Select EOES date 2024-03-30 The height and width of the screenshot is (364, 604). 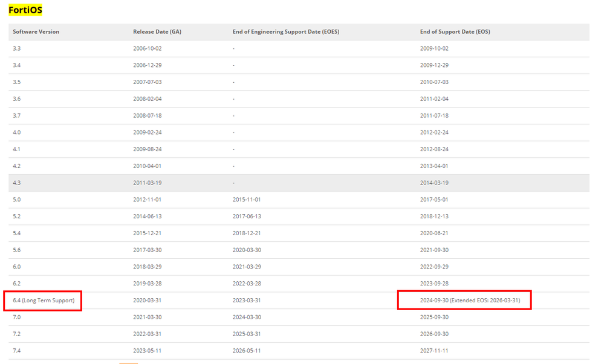pyautogui.click(x=247, y=317)
